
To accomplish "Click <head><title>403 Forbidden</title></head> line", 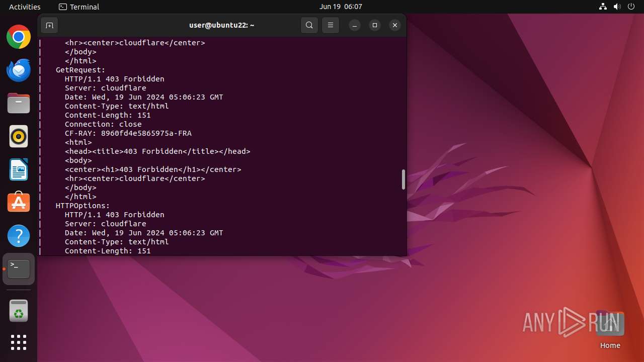I will 157,151.
